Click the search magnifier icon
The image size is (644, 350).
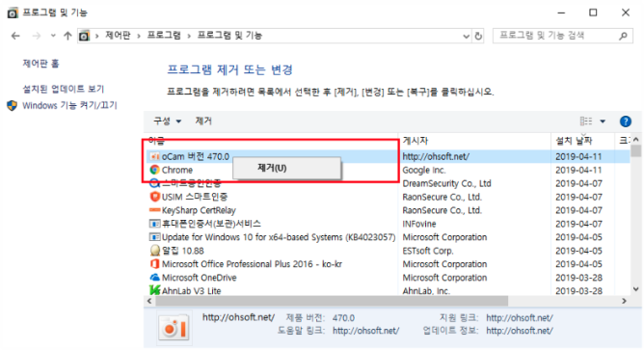click(623, 36)
